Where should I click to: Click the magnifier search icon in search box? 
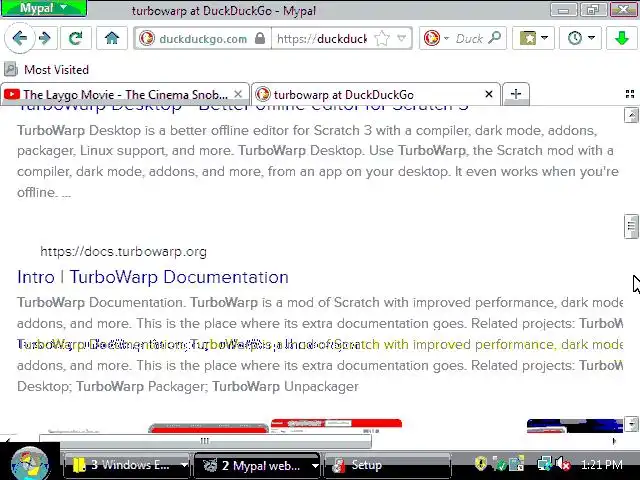pyautogui.click(x=495, y=38)
